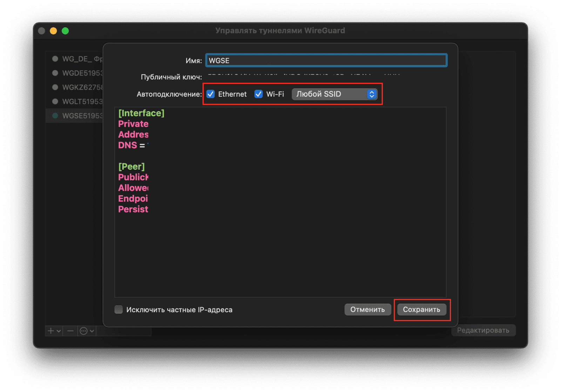Open the Любой SSID dropdown

[x=334, y=94]
